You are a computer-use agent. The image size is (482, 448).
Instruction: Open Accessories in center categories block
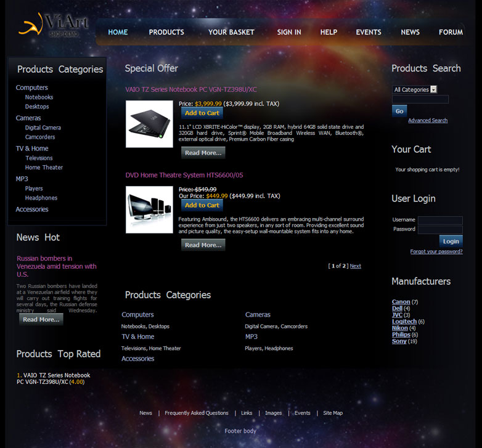click(x=137, y=359)
